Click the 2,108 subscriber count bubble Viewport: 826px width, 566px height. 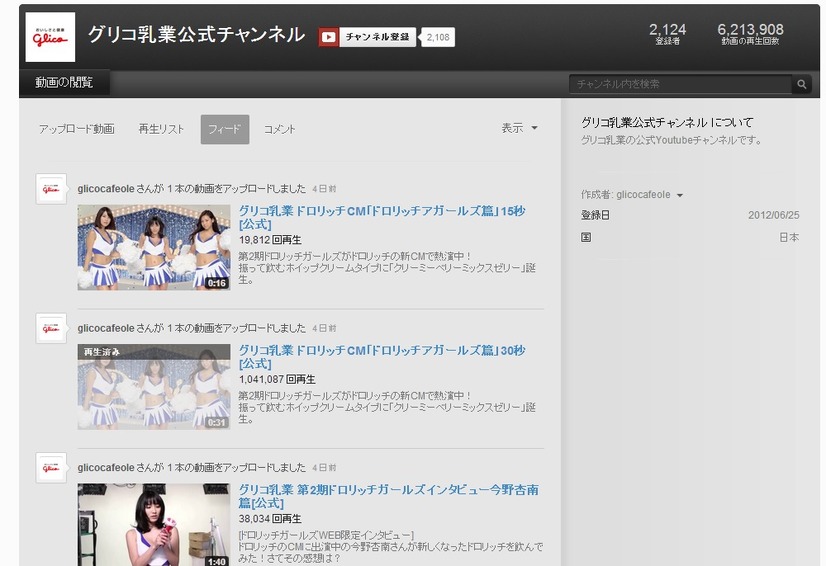click(x=438, y=37)
